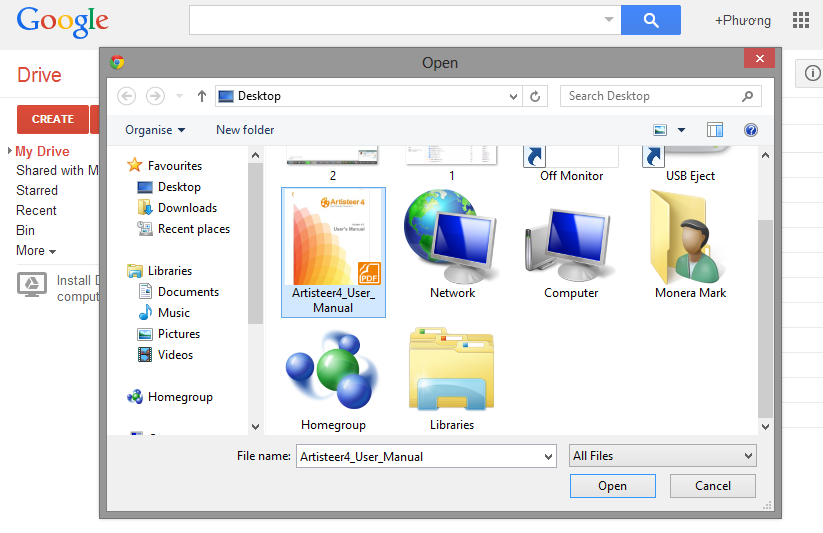Image resolution: width=823 pixels, height=533 pixels.
Task: Open recent locations dropdown beside Forward arrow
Action: 180,96
